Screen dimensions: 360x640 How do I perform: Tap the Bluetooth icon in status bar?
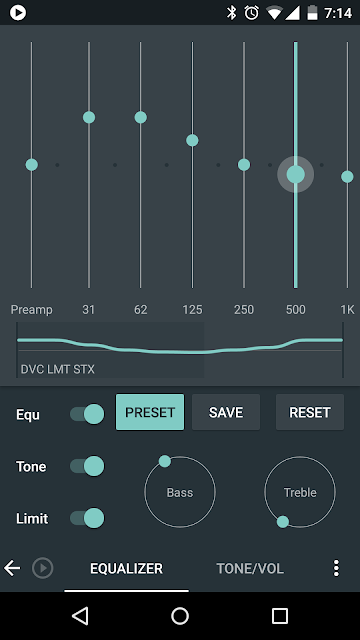coord(231,13)
